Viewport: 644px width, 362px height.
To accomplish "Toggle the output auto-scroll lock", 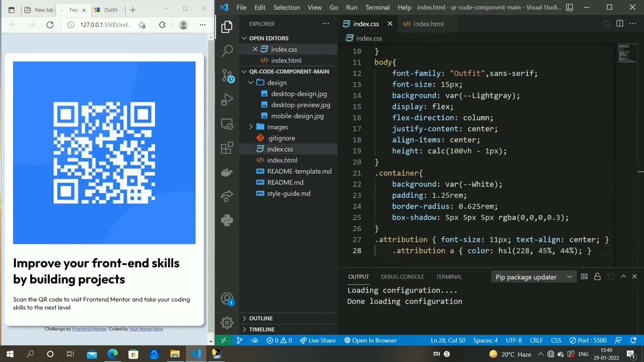I will (x=597, y=277).
